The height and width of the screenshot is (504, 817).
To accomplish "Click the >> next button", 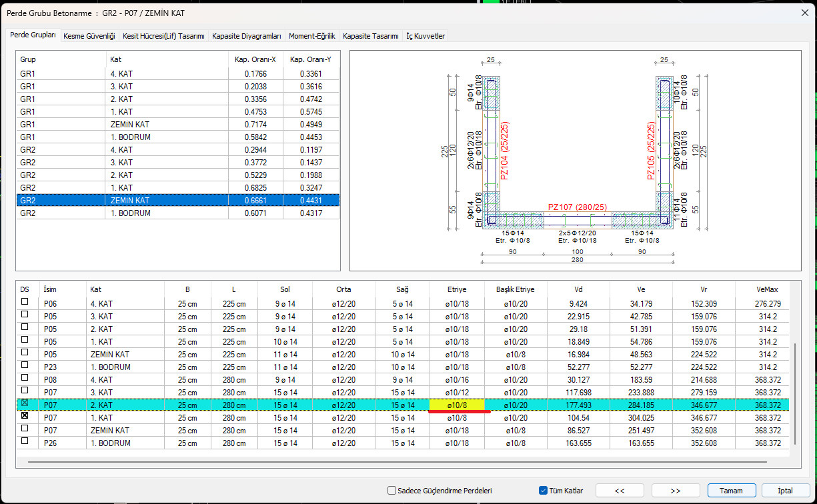I will 676,491.
